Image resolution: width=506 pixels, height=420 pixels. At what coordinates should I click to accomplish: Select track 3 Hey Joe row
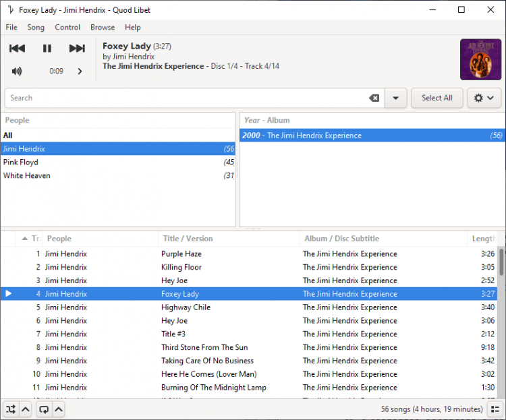(248, 280)
